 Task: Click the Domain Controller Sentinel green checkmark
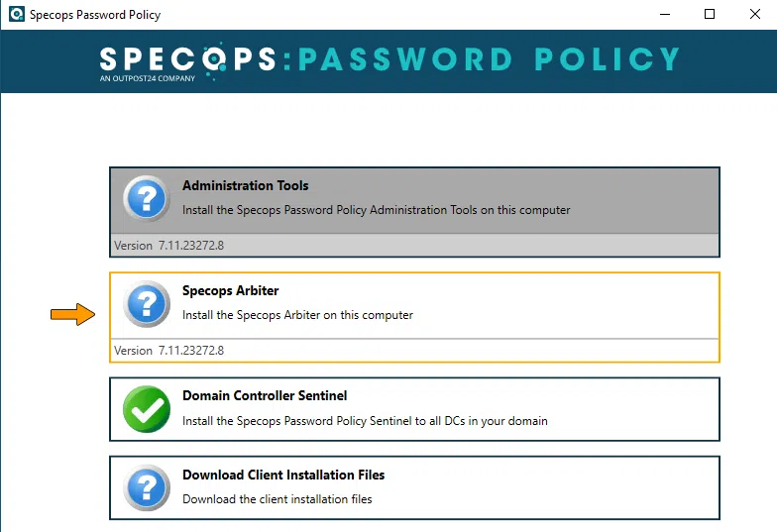coord(147,408)
